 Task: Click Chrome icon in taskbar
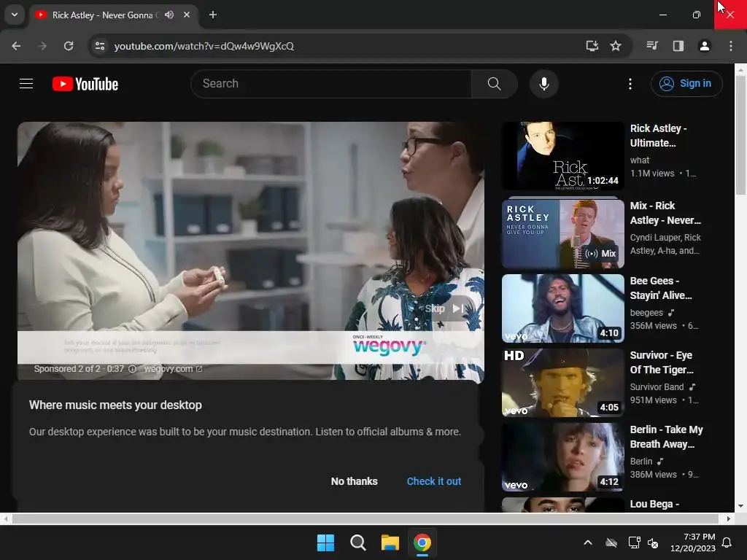(x=422, y=542)
